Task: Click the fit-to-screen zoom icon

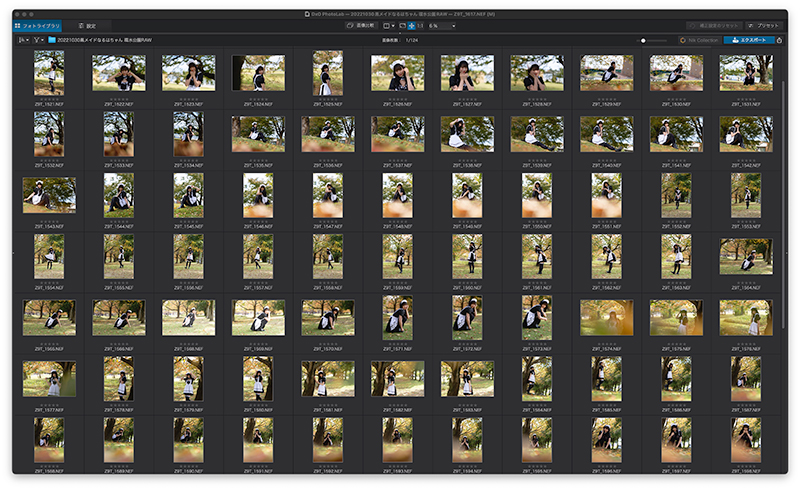Action: 403,26
